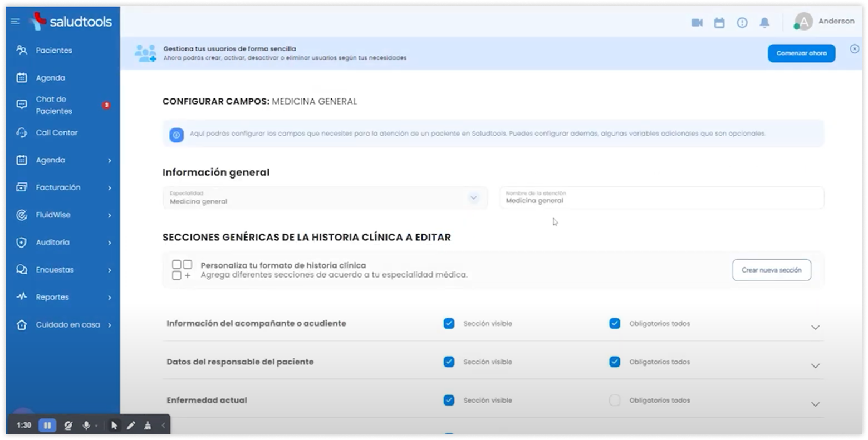Toggle the recorder camera-off icon
Image resolution: width=868 pixels, height=440 pixels.
tap(68, 426)
